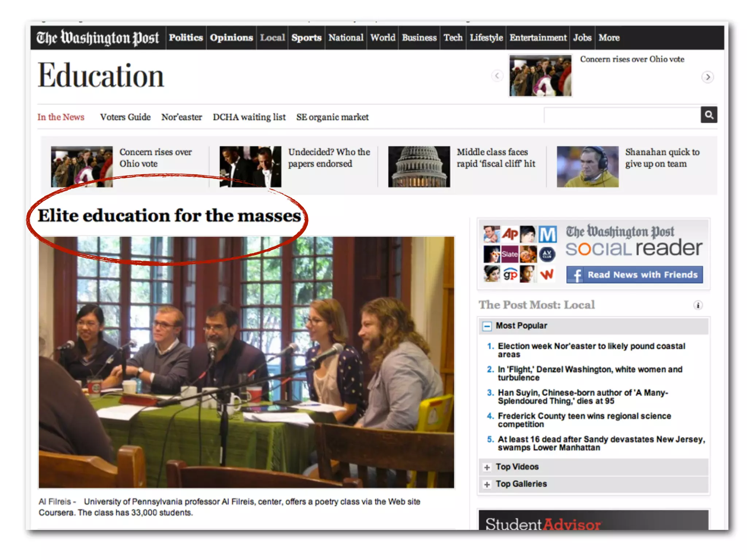Go to previous carousel story arrow
The height and width of the screenshot is (560, 747).
click(497, 76)
